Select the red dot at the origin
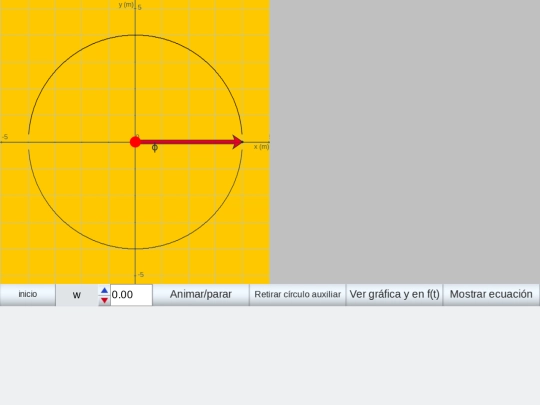The width and height of the screenshot is (540, 405). 135,142
